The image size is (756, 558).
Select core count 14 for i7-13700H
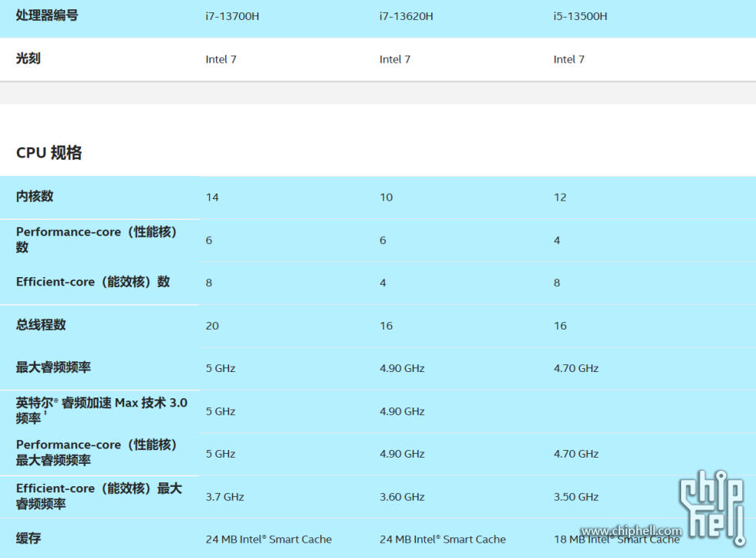click(x=212, y=198)
